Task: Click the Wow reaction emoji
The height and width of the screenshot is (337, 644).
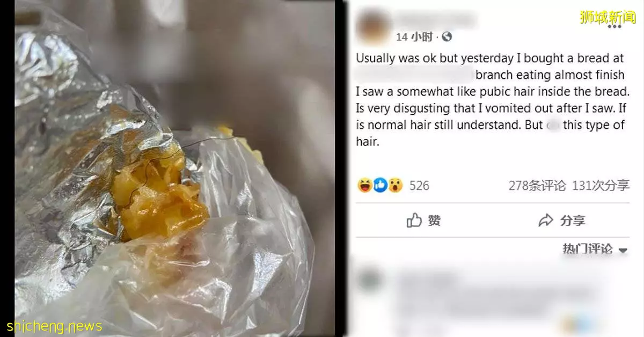Action: pos(396,186)
